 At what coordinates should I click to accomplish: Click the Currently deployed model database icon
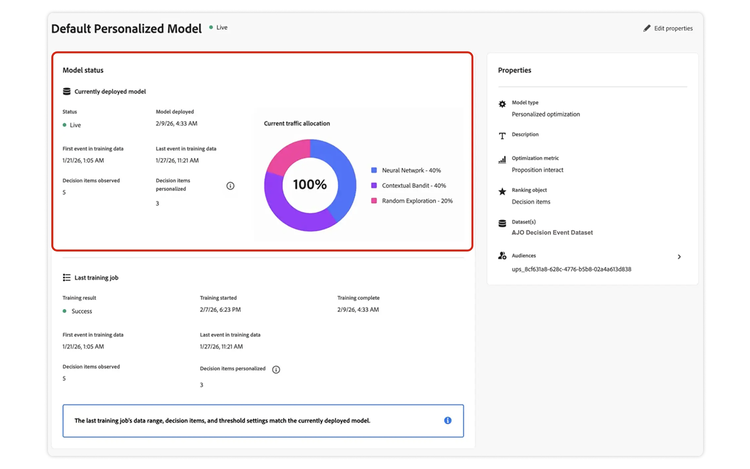tap(66, 91)
